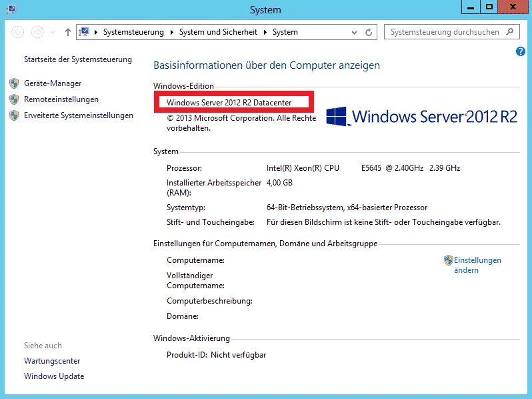Refresh the System page
This screenshot has height=399, width=532.
[x=369, y=32]
